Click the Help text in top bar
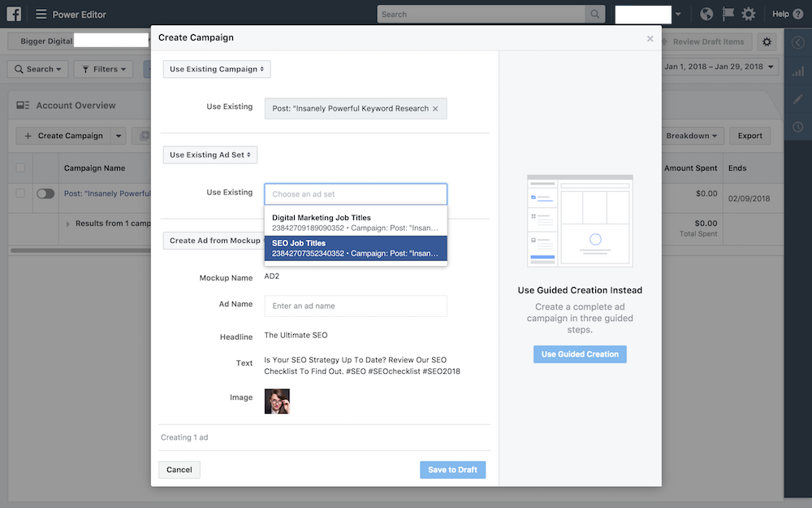Image resolution: width=812 pixels, height=508 pixels. coord(780,14)
